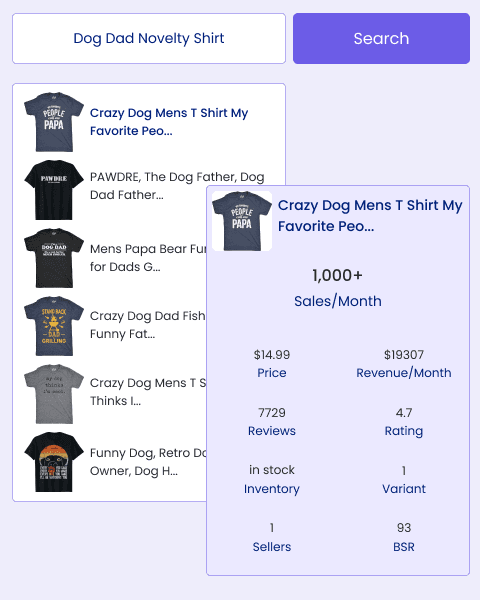Choose the Stand Back Dad Grilling shirt thumbnail
Viewport: 480px width, 600px height.
click(54, 326)
